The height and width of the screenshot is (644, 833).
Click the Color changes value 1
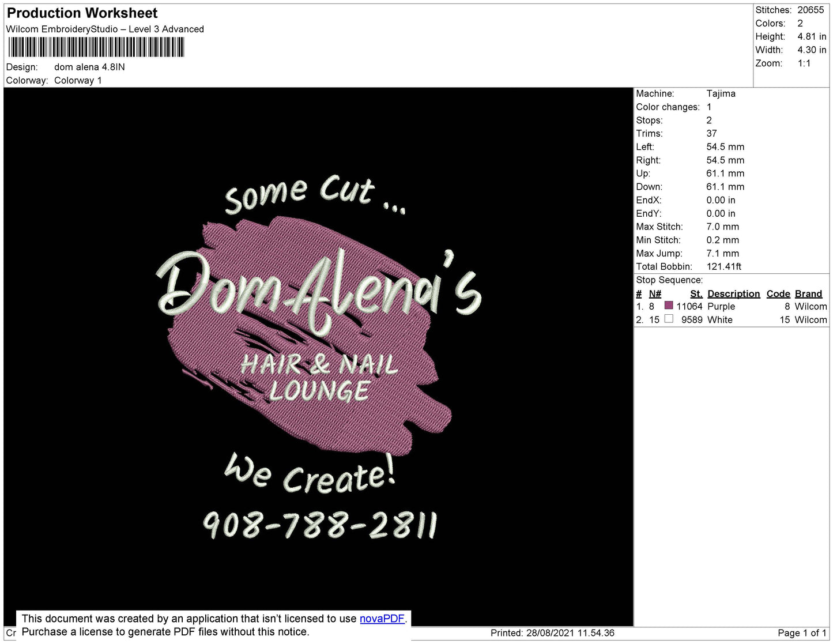coord(709,107)
